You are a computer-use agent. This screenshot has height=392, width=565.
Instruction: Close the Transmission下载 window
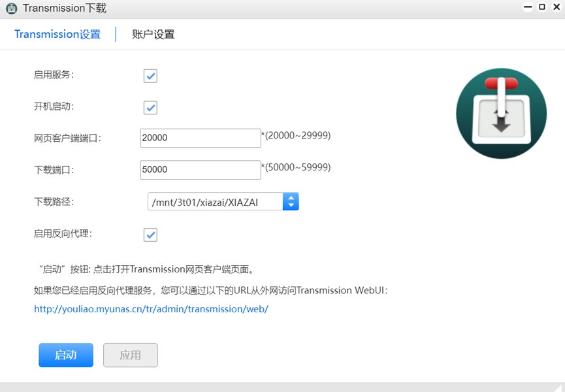tap(555, 7)
